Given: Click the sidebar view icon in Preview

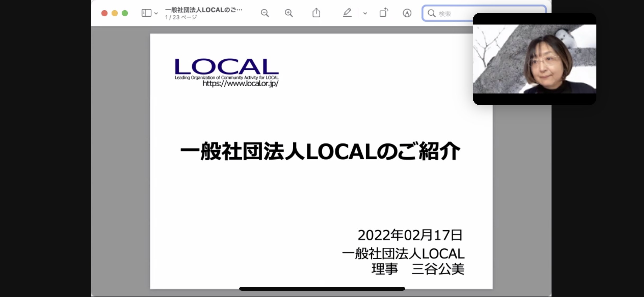Looking at the screenshot, I should [146, 13].
